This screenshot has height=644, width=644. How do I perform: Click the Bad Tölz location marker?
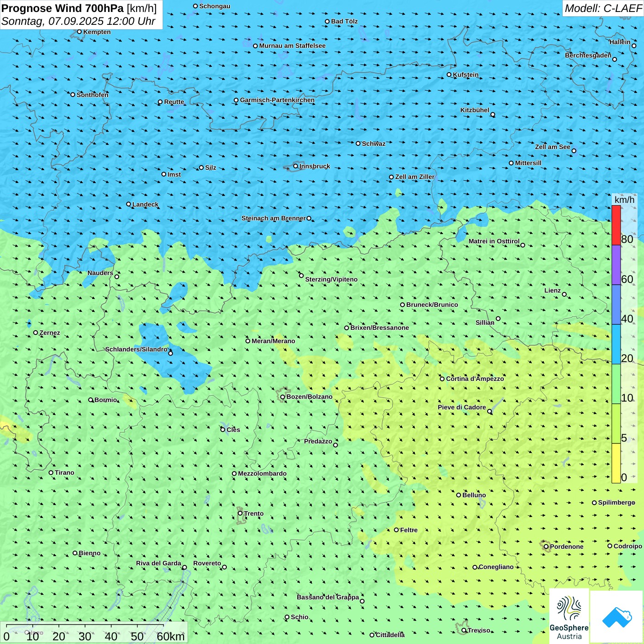tap(327, 21)
